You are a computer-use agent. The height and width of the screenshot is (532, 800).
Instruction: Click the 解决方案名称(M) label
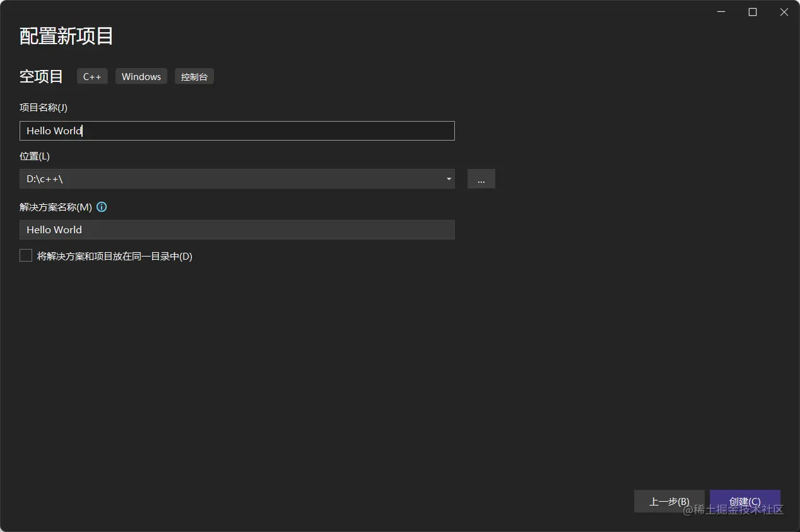tap(56, 207)
